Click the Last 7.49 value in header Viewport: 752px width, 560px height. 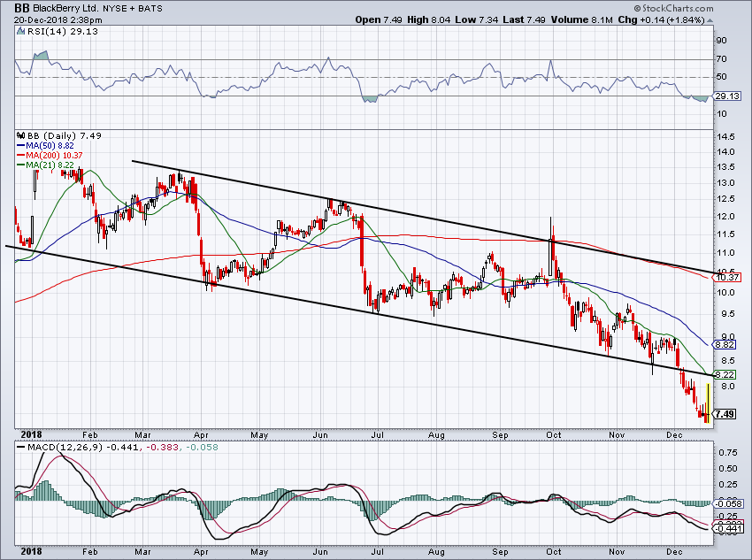525,19
